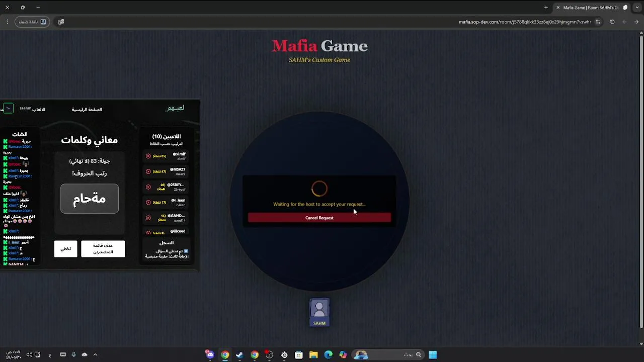Remove player @2SREY from the list
This screenshot has width=644, height=362.
coord(148,187)
